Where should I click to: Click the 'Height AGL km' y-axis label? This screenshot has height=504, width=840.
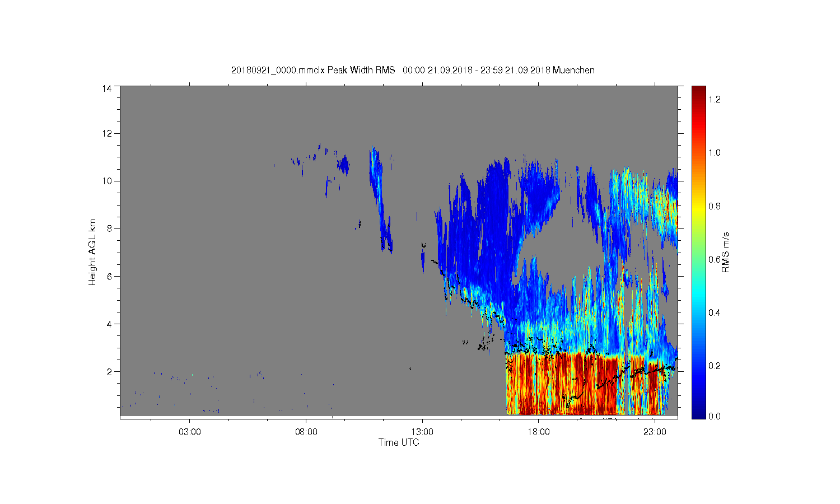[x=92, y=252]
